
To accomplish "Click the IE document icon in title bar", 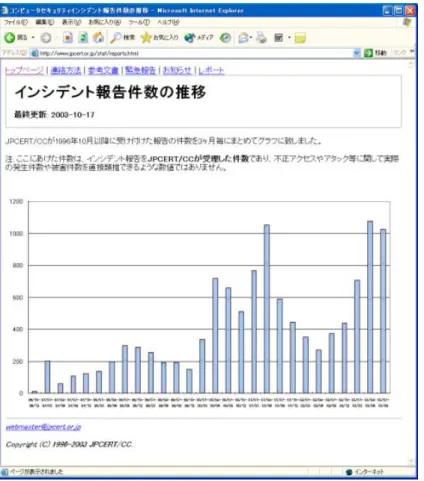I will [4, 10].
